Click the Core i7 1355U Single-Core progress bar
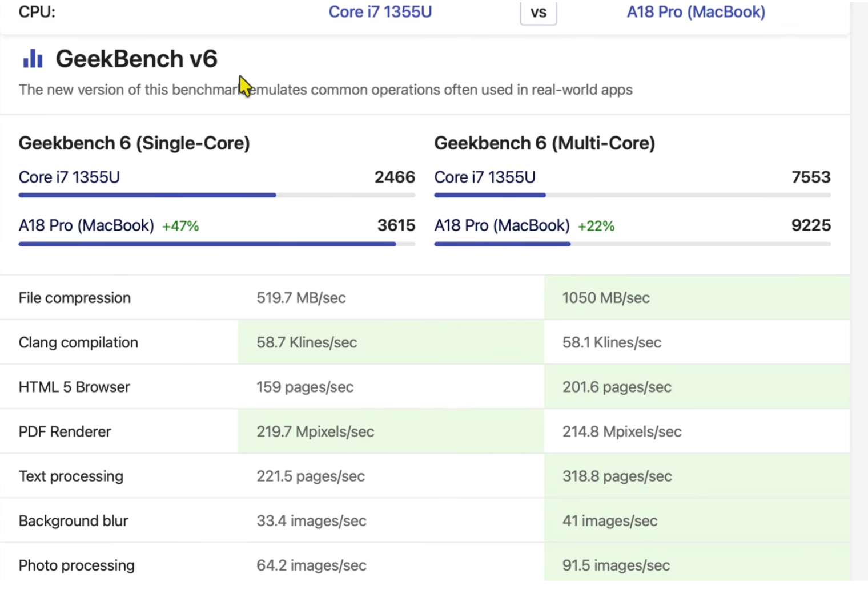This screenshot has width=868, height=590. coord(217,195)
